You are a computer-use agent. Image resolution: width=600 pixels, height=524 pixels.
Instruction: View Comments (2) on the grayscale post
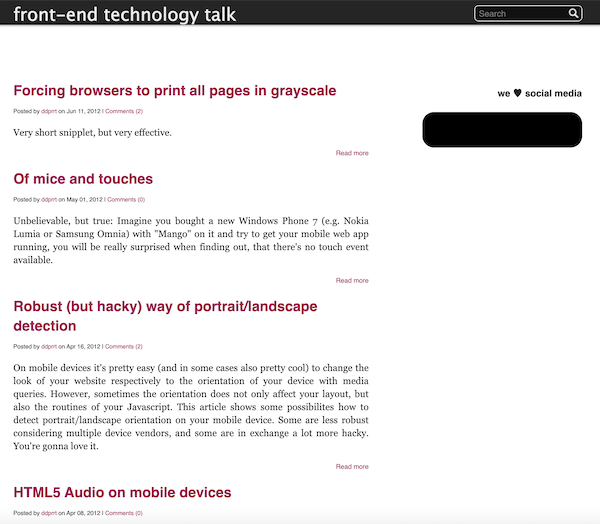coord(124,111)
